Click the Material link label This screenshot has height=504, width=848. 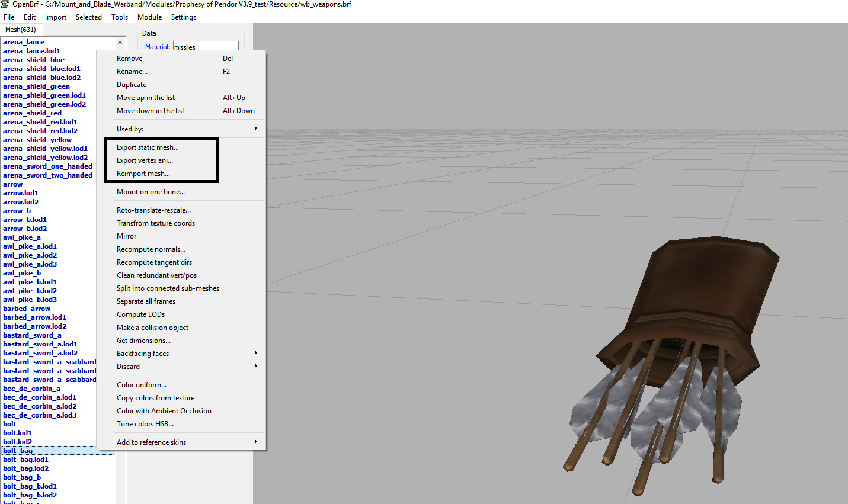[x=157, y=47]
